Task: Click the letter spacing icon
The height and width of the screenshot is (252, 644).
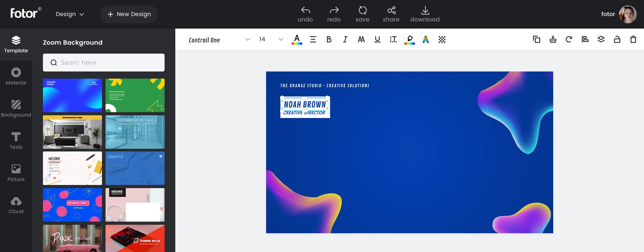Action: click(393, 39)
